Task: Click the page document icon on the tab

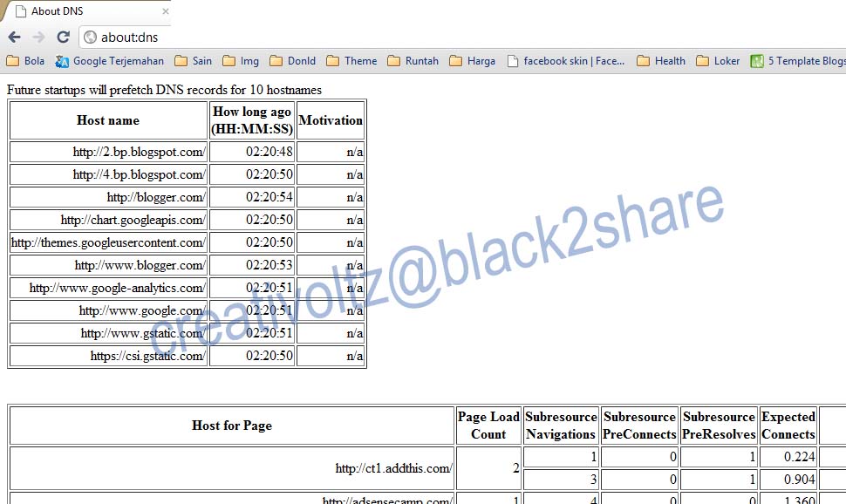Action: (x=21, y=11)
